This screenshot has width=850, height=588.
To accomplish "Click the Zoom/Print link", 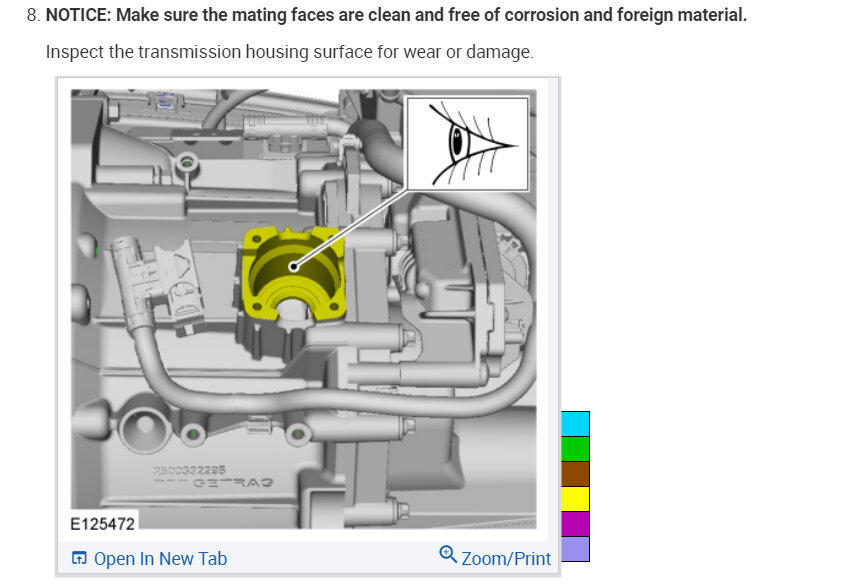I will pos(506,559).
